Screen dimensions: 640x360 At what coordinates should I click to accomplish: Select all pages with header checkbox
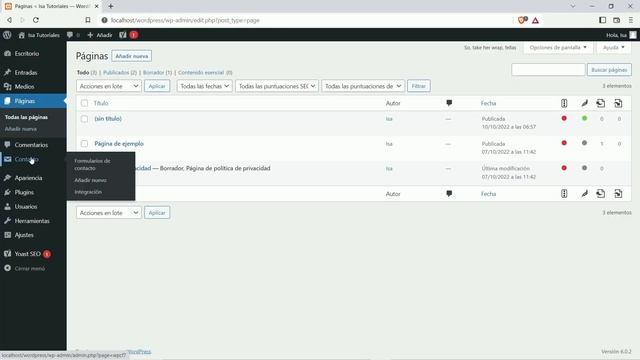[x=84, y=103]
